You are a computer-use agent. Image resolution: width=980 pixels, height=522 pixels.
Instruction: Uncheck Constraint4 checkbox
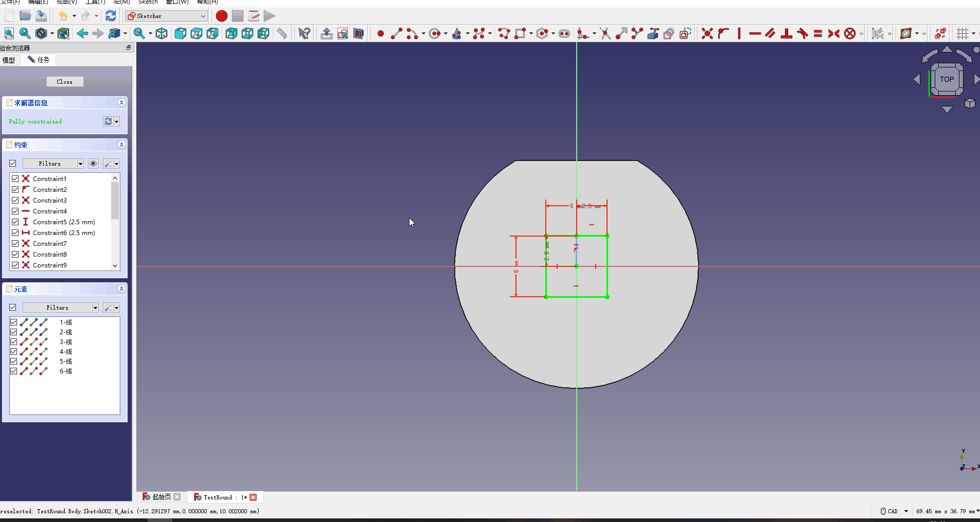(15, 211)
